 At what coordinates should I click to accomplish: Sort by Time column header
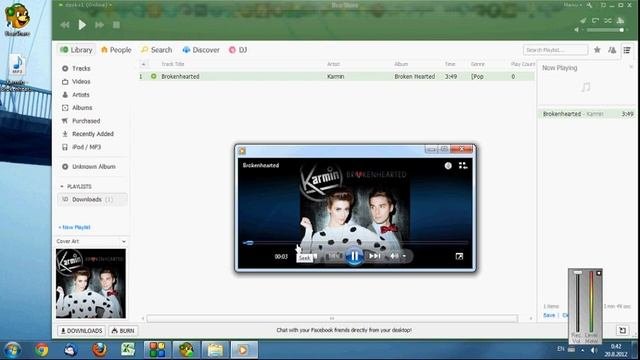click(450, 64)
